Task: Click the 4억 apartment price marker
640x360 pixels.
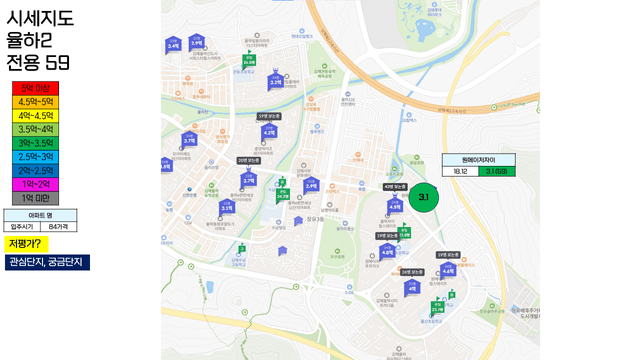Action: (412, 288)
